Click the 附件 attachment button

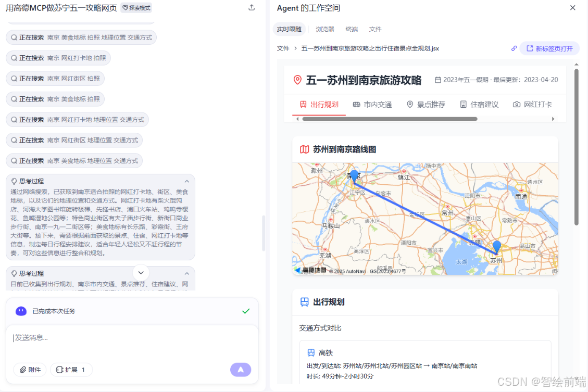(30, 370)
